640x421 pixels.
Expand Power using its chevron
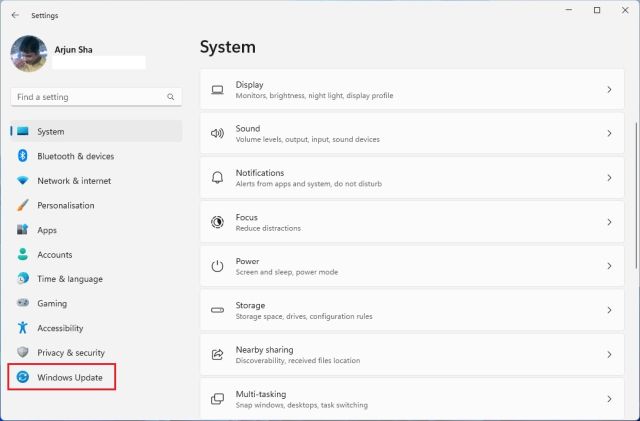[609, 266]
